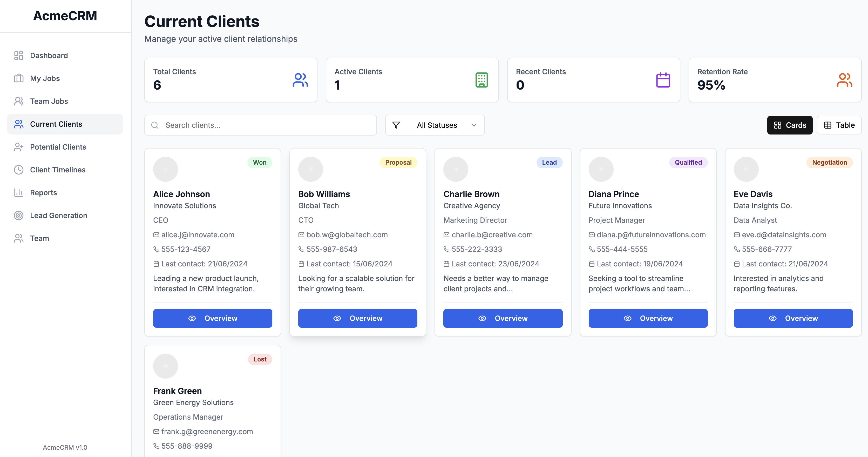Open the All Statuses dropdown

(x=435, y=125)
